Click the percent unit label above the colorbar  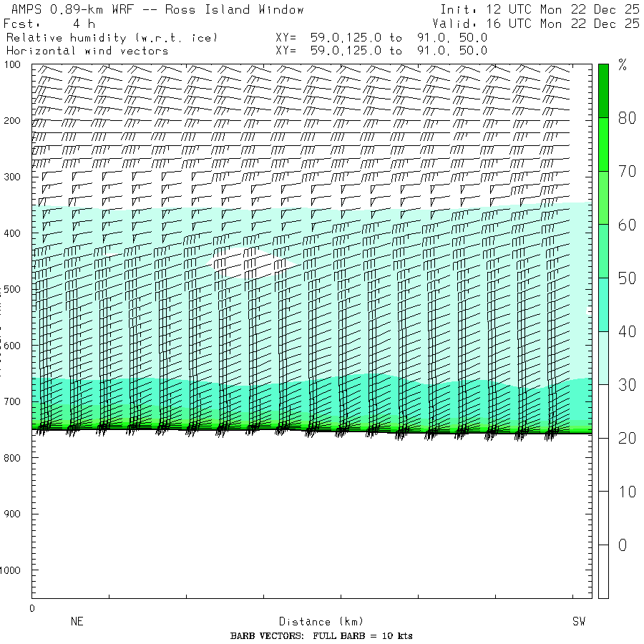click(x=622, y=67)
